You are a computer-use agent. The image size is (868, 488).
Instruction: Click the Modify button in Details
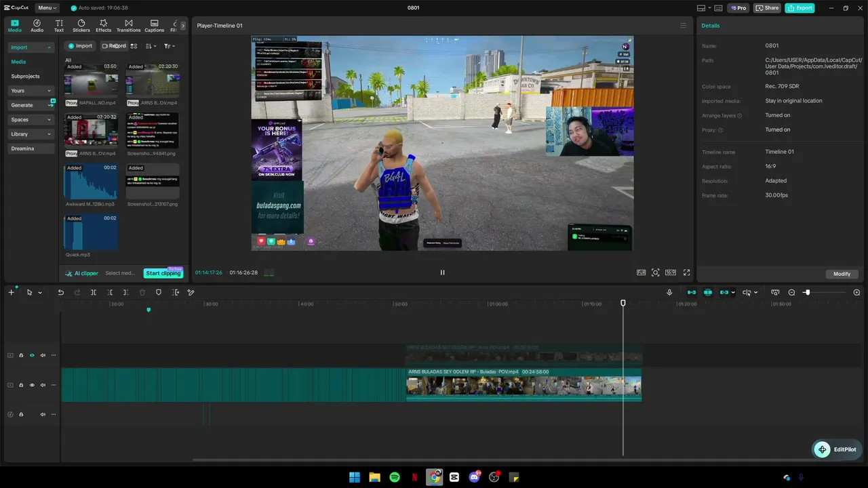click(x=842, y=274)
